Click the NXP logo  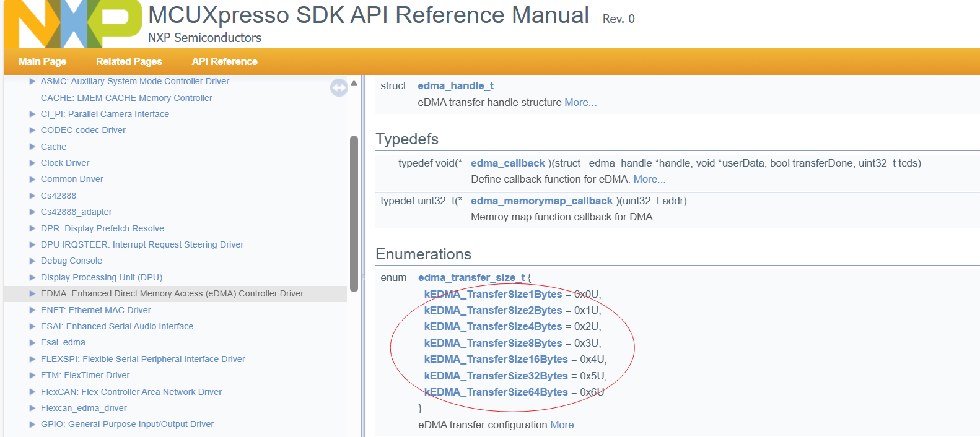pos(73,24)
